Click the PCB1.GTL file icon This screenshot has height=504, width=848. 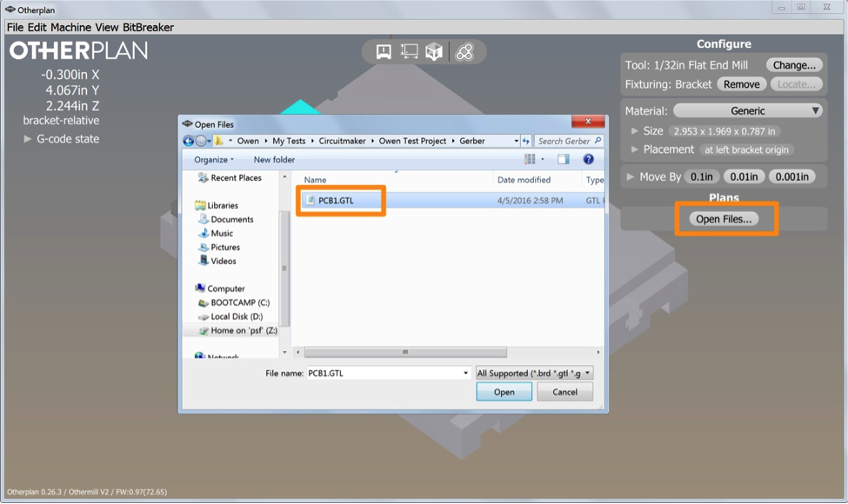310,201
